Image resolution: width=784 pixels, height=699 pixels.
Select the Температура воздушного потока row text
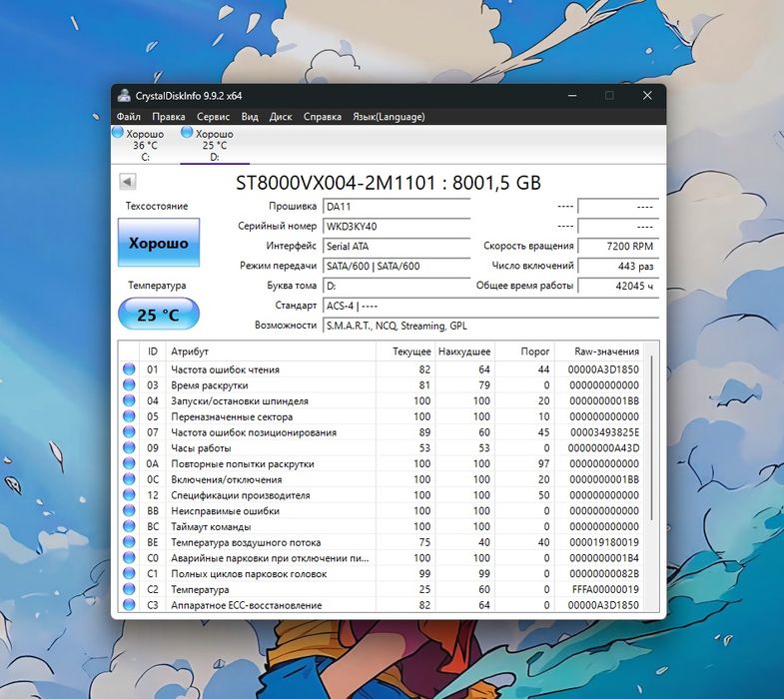click(246, 542)
